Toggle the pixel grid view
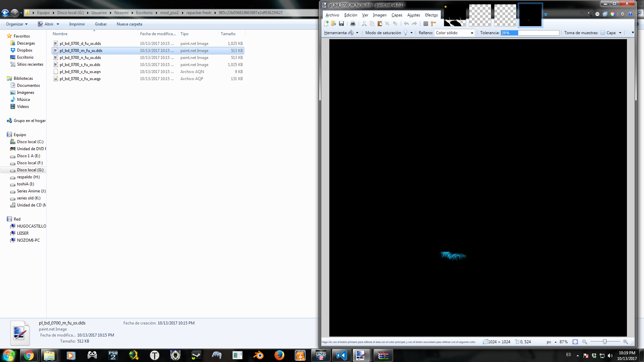The width and height of the screenshot is (644, 362). click(426, 23)
